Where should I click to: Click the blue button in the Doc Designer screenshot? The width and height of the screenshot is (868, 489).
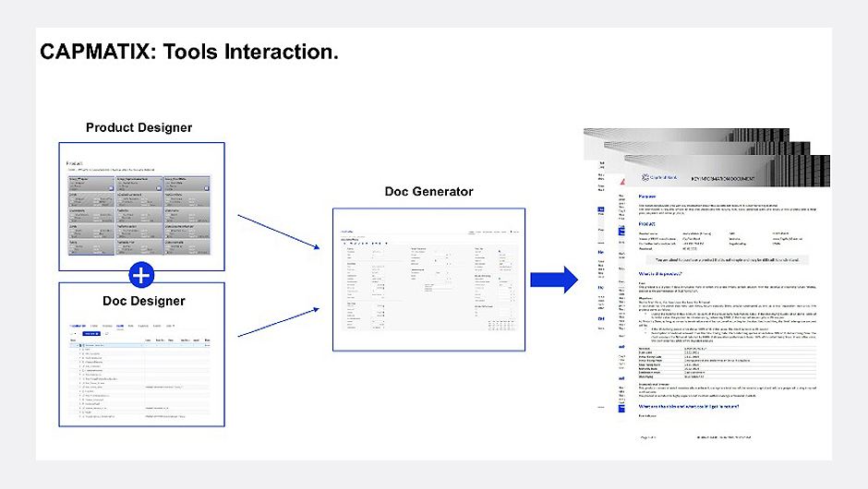(91, 334)
